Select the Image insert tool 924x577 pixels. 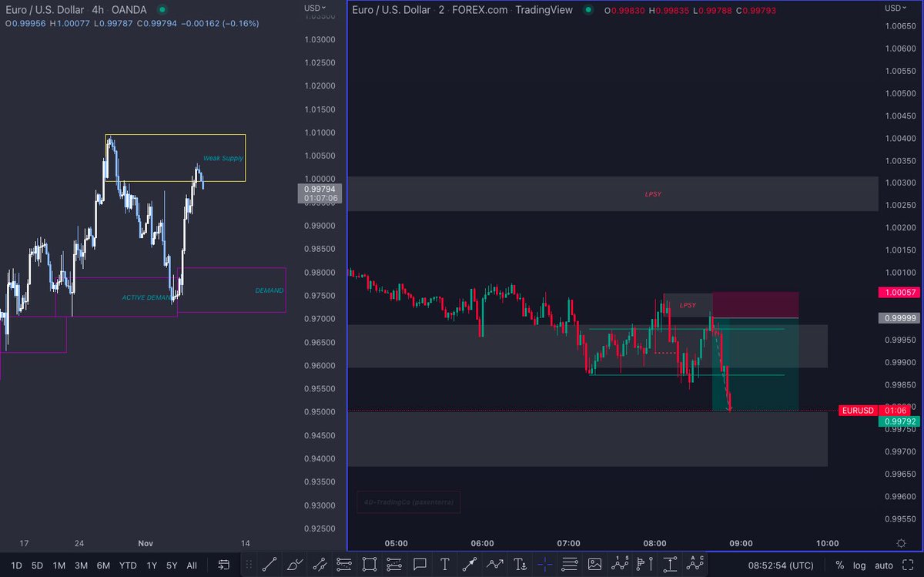coord(594,565)
